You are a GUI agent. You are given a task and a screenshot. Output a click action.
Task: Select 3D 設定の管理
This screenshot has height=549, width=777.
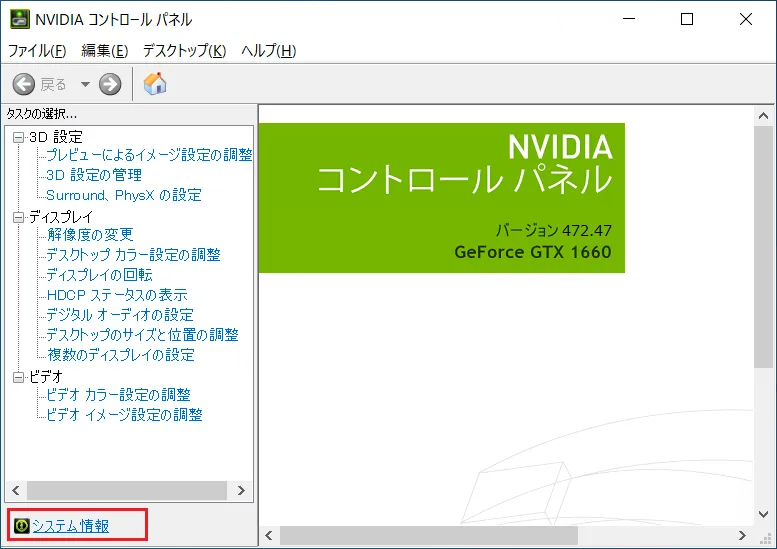[94, 175]
